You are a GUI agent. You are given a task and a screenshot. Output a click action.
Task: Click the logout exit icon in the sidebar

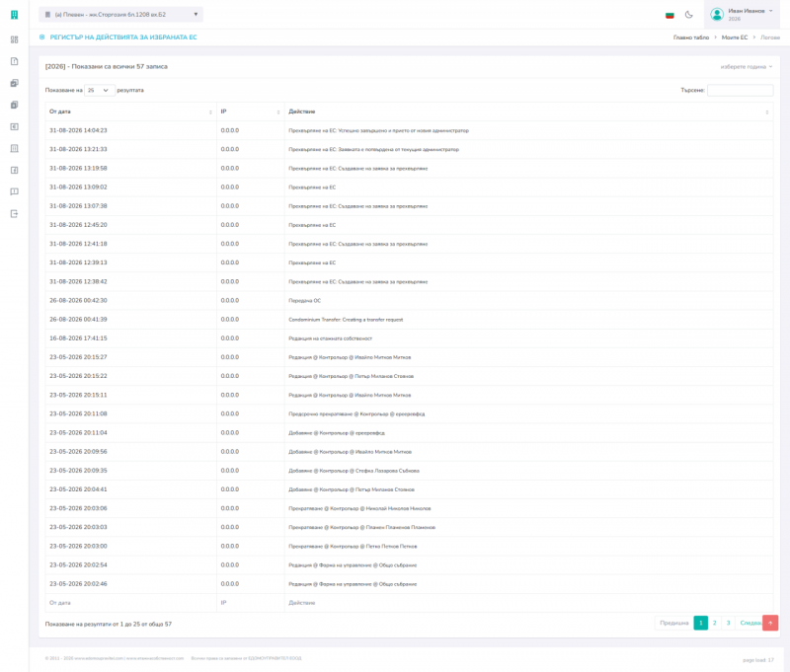pos(14,214)
